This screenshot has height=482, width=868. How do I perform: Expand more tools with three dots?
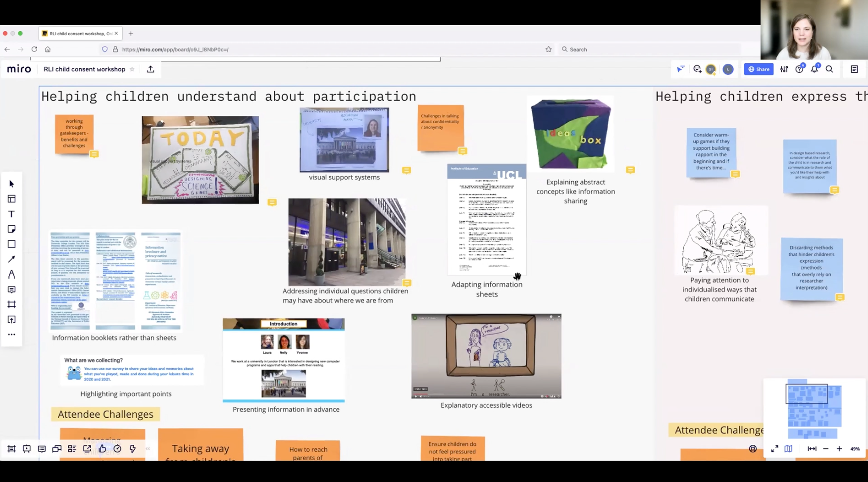point(11,335)
